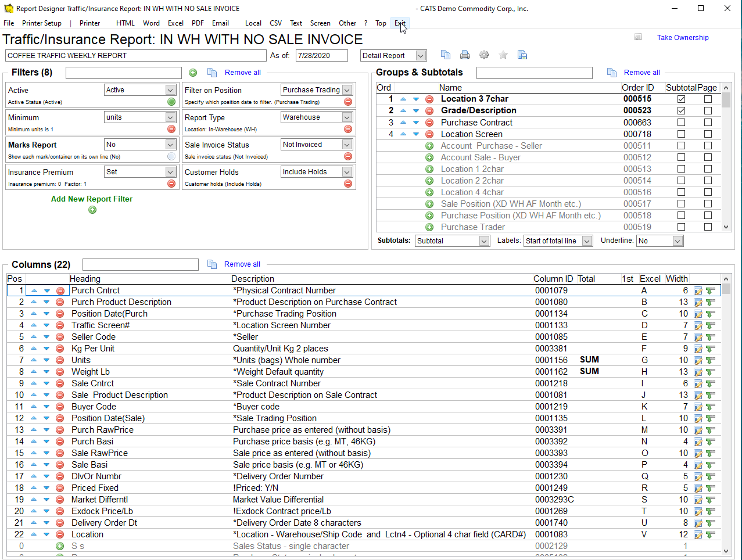Check Subtotal for Location Screen
Screen dimensions: 742x560
(x=681, y=134)
